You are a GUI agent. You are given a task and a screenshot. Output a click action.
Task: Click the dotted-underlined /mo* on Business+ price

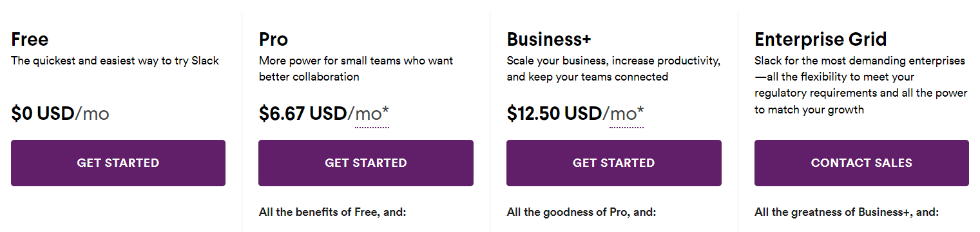click(x=626, y=115)
